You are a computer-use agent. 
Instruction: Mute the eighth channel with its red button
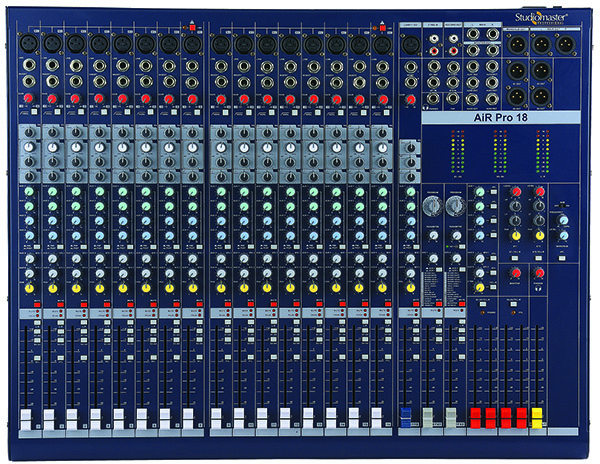coord(199,304)
